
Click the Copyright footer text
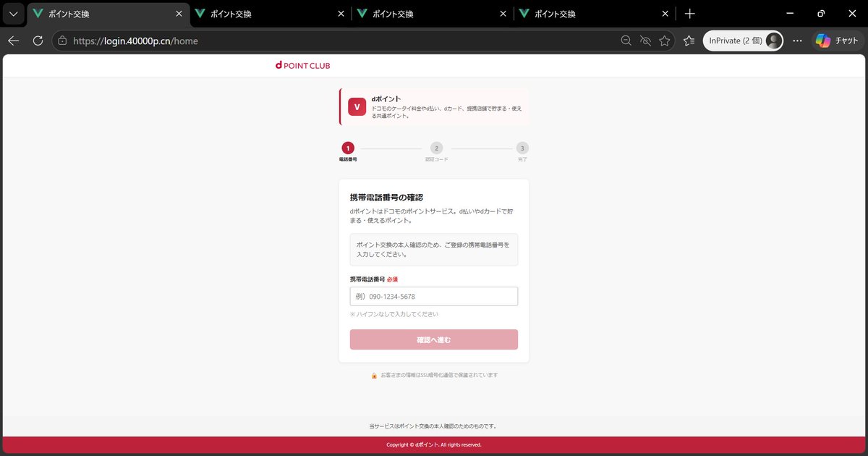434,444
